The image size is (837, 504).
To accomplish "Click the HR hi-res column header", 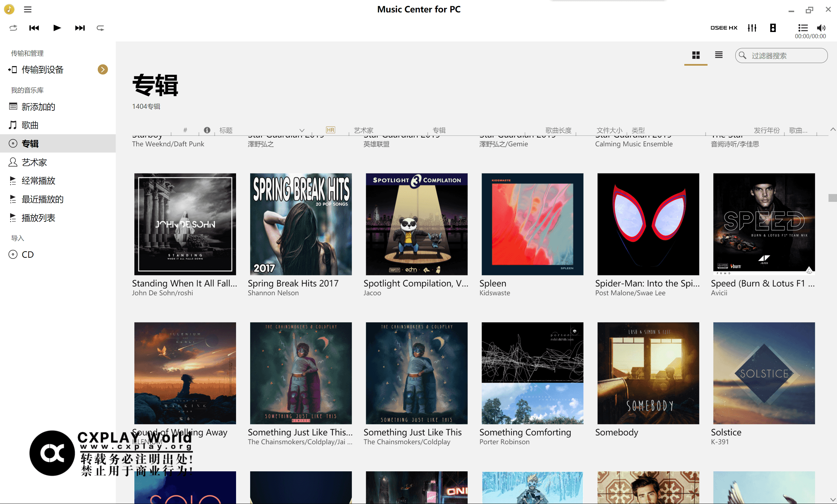I will 330,130.
